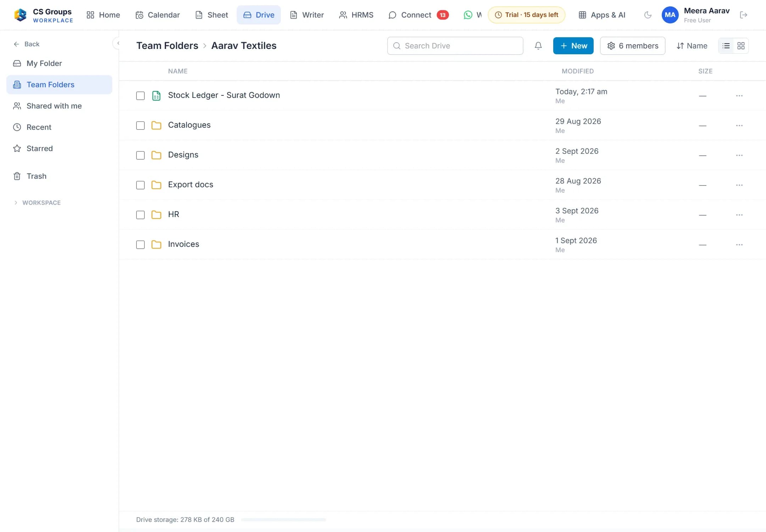The width and height of the screenshot is (766, 532).
Task: Select the Export docs checkbox
Action: coord(140,185)
